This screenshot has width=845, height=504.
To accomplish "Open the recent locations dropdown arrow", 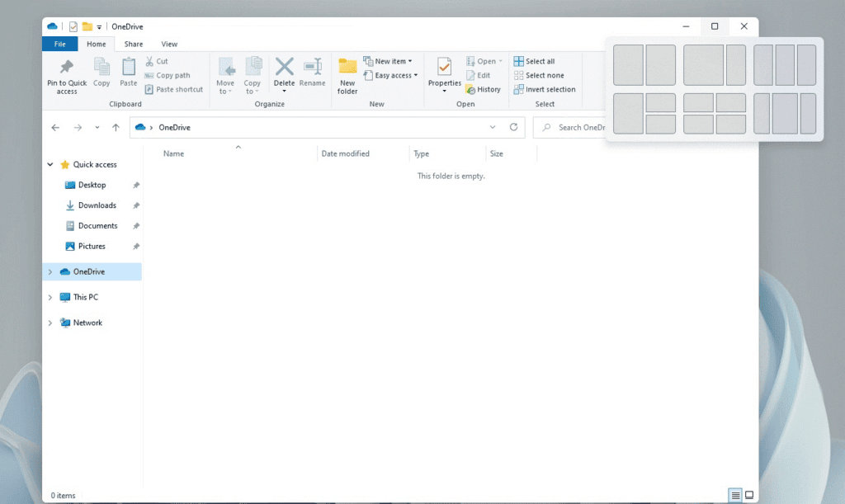I will pos(97,128).
